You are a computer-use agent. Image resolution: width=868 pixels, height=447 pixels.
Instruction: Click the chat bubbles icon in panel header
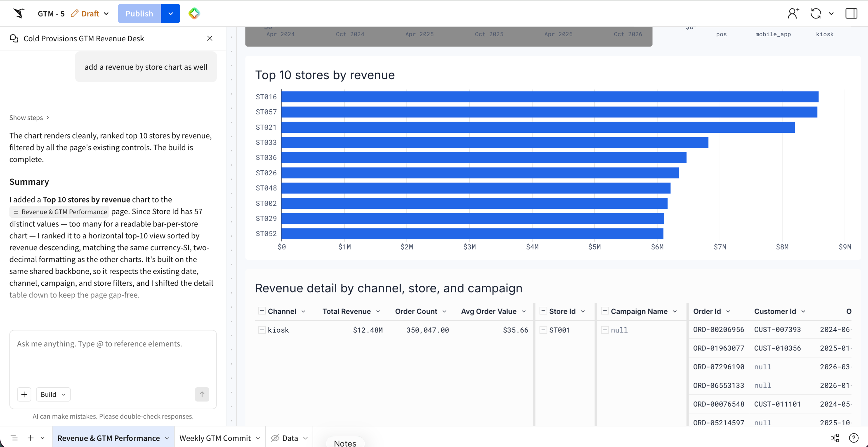(14, 38)
